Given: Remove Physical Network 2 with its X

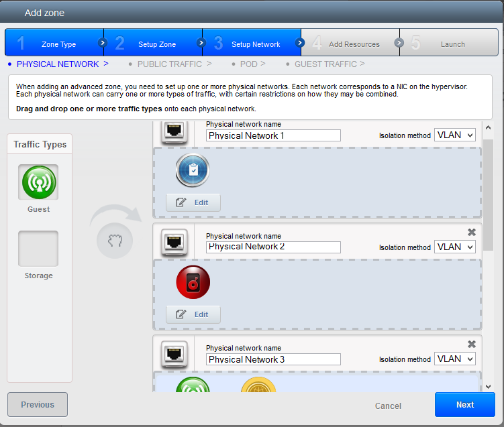Looking at the screenshot, I should click(472, 232).
